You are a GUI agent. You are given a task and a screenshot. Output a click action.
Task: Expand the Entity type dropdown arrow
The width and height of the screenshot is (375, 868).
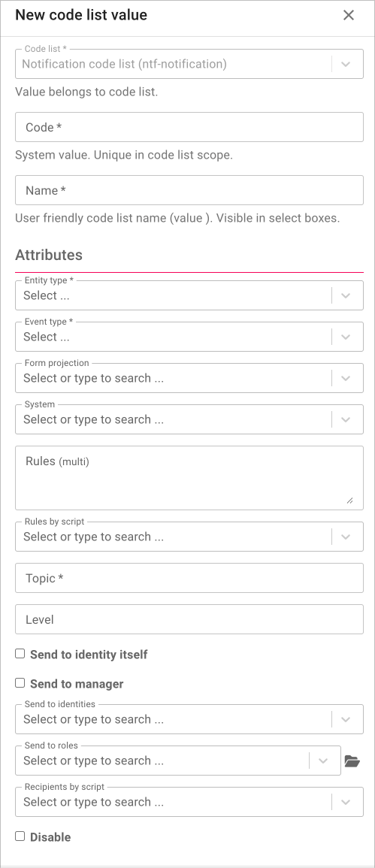[346, 295]
